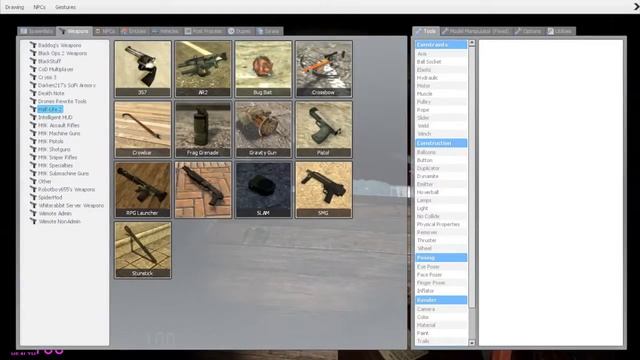Viewport: 640px width, 360px height.
Task: Select the Gravity Gun thumbnail
Action: coord(263,129)
